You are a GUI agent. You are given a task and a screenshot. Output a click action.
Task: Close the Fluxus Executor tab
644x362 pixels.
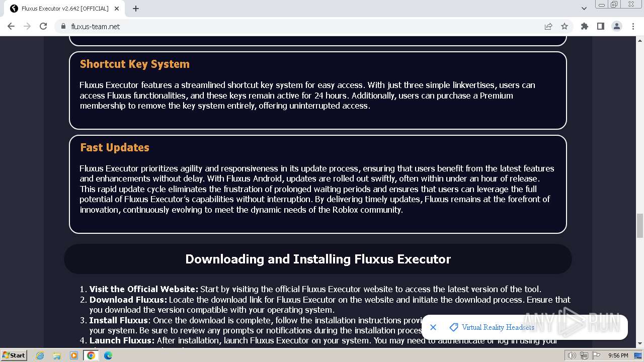click(x=116, y=9)
